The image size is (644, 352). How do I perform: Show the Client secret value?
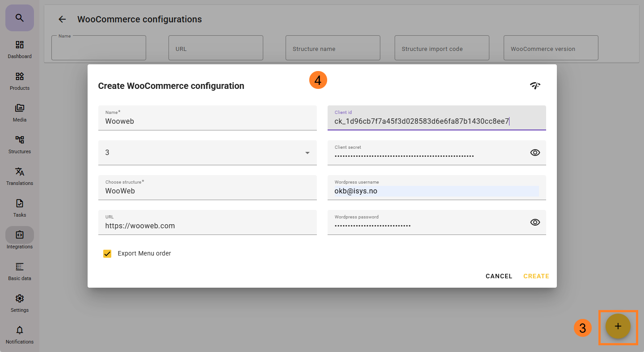click(535, 152)
